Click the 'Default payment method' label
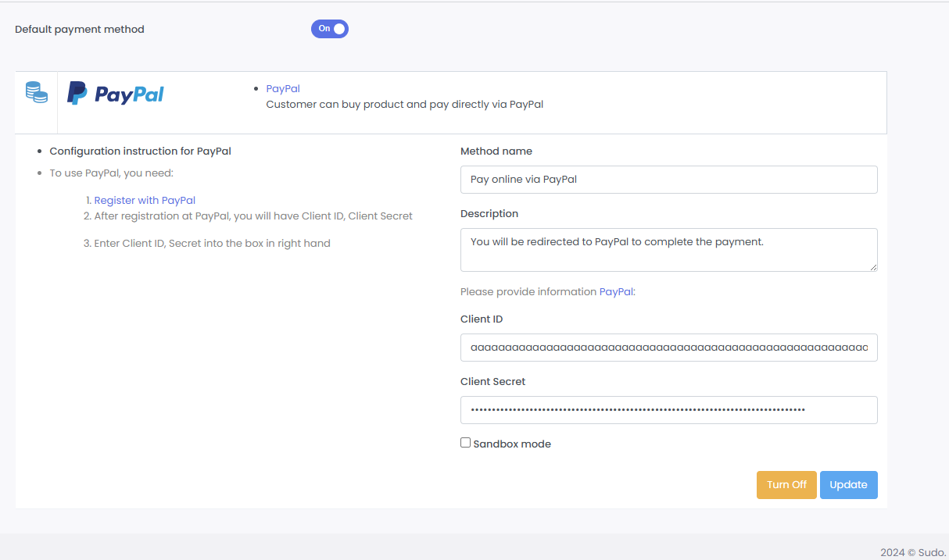The width and height of the screenshot is (949, 560). [80, 30]
